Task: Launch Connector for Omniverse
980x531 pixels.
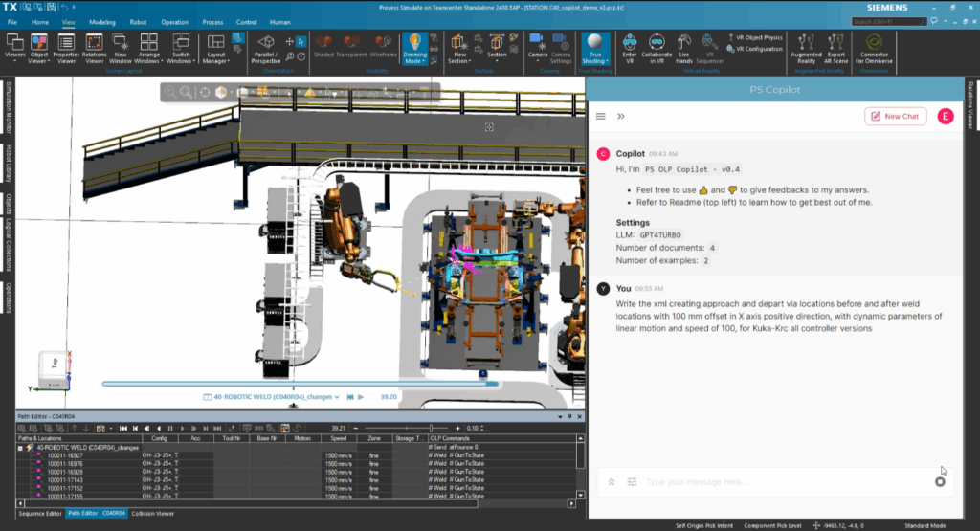Action: pyautogui.click(x=874, y=49)
